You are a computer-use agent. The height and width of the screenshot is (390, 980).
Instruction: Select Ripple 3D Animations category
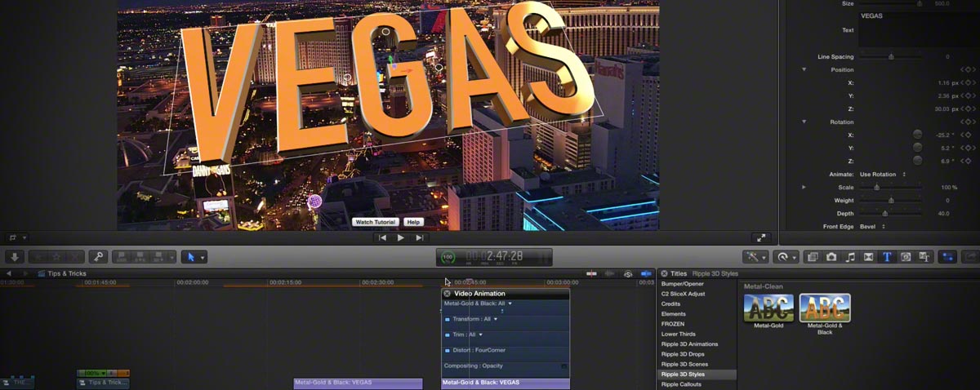(689, 343)
